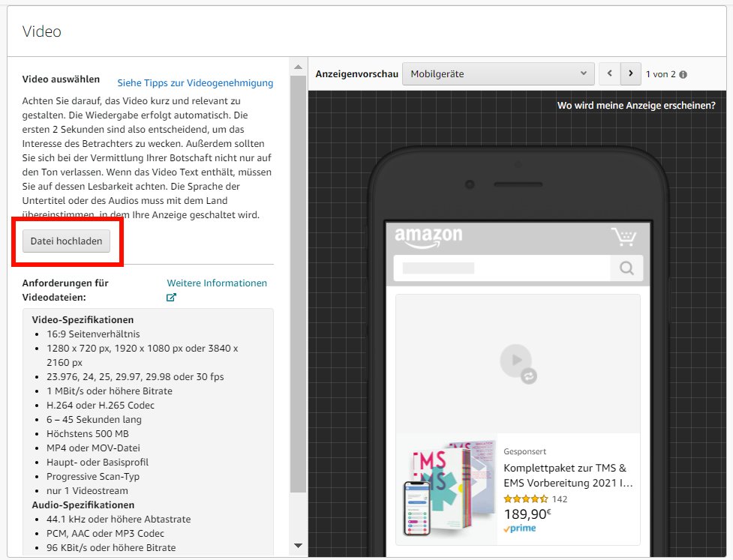Click the Datei hochladen button

[x=66, y=241]
